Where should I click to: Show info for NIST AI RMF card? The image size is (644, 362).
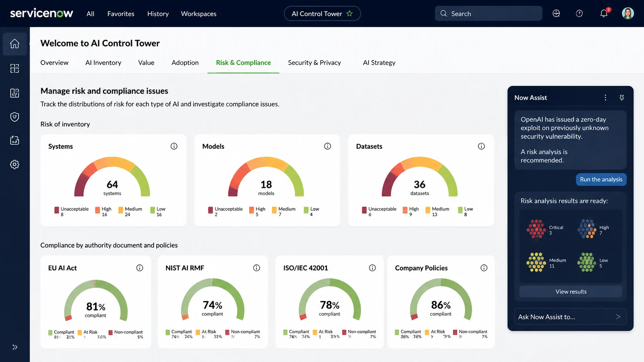click(x=257, y=268)
